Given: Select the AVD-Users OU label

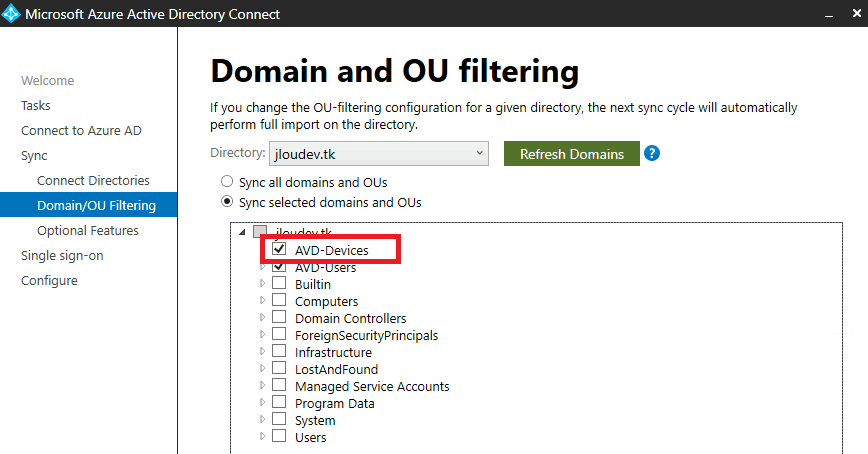Looking at the screenshot, I should [x=326, y=268].
